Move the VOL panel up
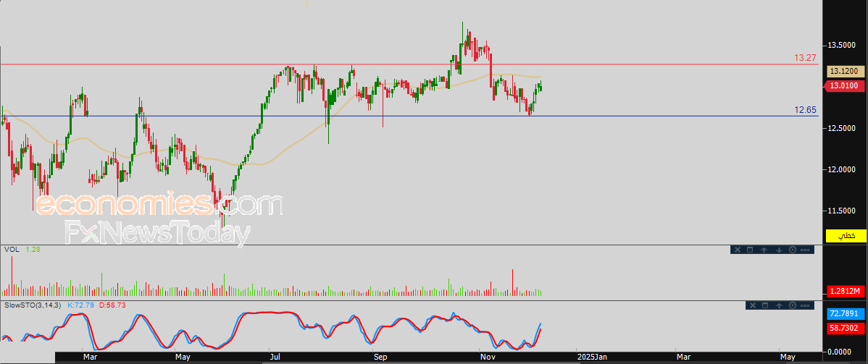868x364 pixels. click(764, 250)
